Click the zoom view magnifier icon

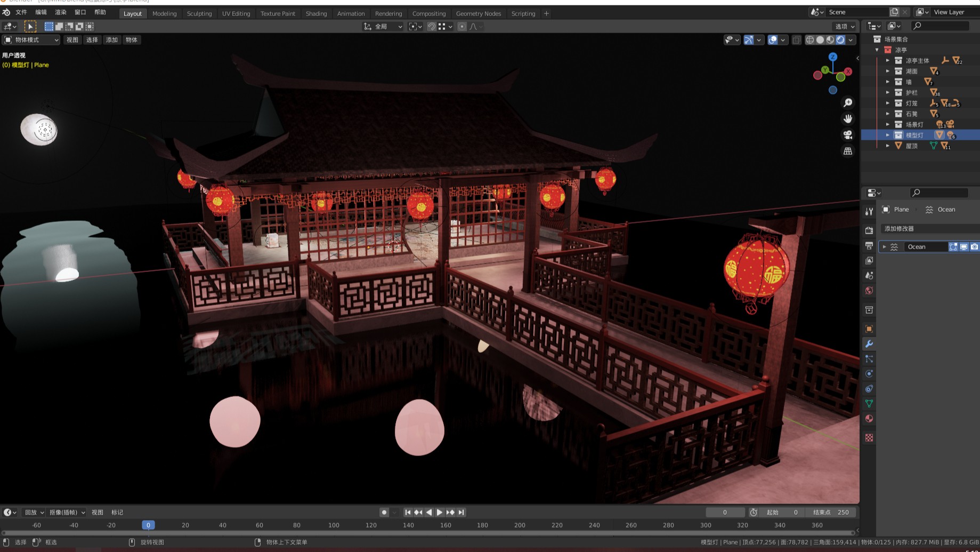(848, 103)
